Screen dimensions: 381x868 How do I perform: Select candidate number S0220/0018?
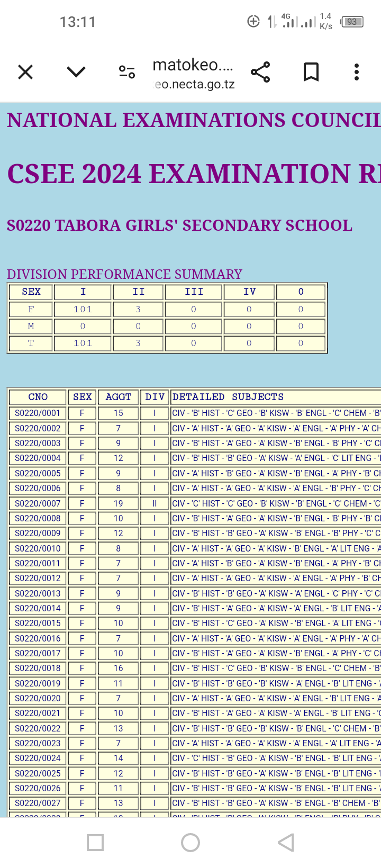(38, 668)
